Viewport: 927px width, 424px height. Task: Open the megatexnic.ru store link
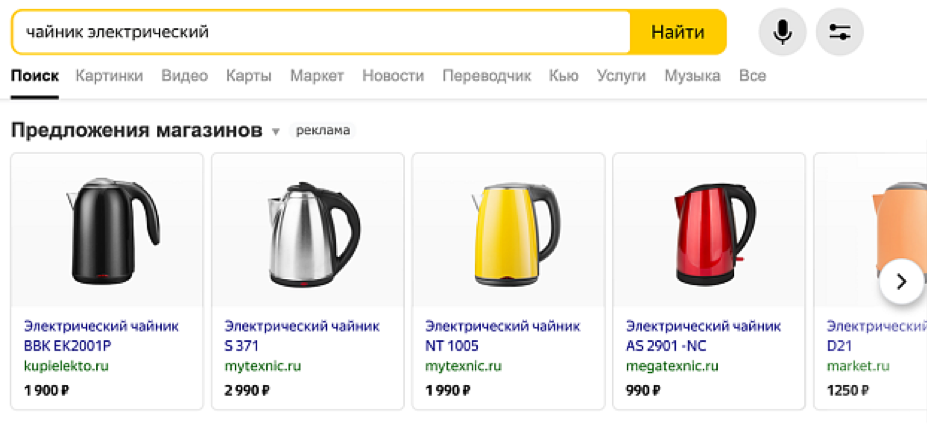coord(672,366)
